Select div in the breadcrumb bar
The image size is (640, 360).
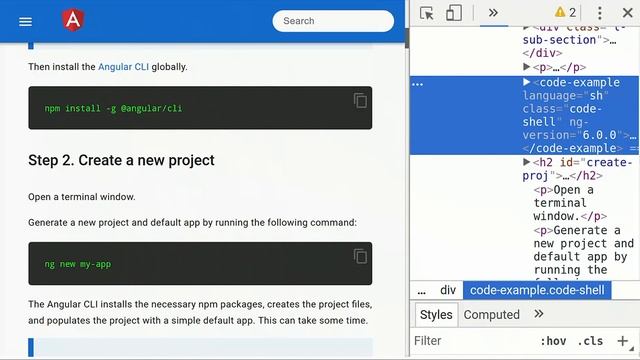[448, 290]
